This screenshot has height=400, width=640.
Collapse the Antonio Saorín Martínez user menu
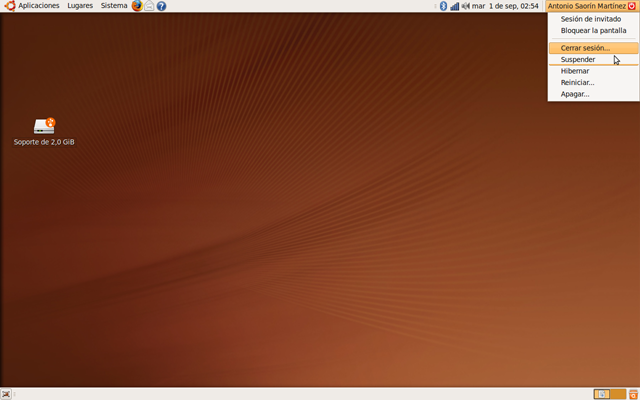click(x=592, y=6)
